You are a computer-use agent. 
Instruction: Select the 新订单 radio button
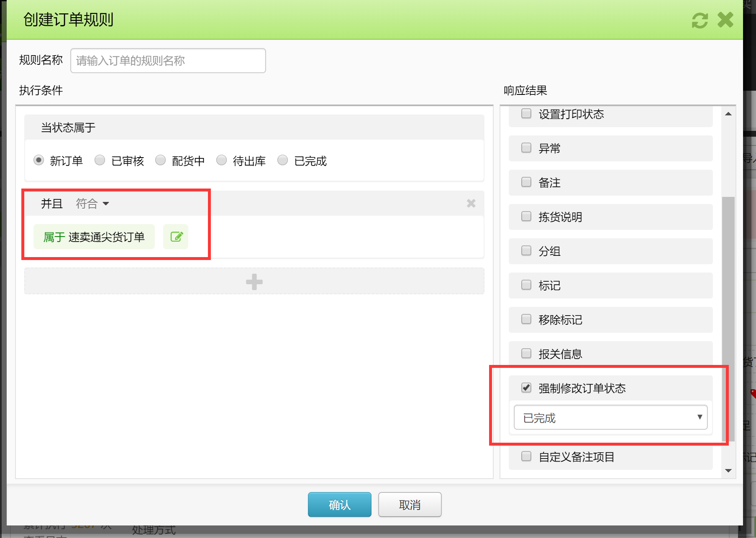pos(39,160)
